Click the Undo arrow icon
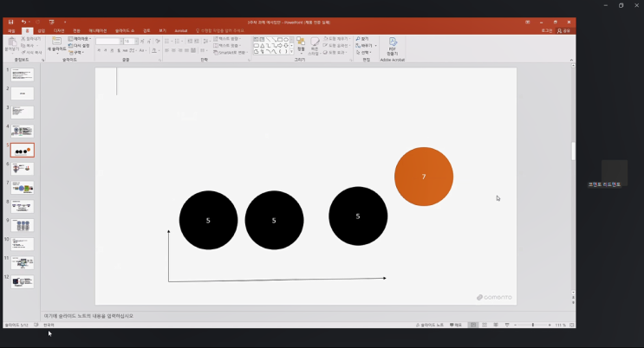Image resolution: width=644 pixels, height=348 pixels. click(x=24, y=22)
